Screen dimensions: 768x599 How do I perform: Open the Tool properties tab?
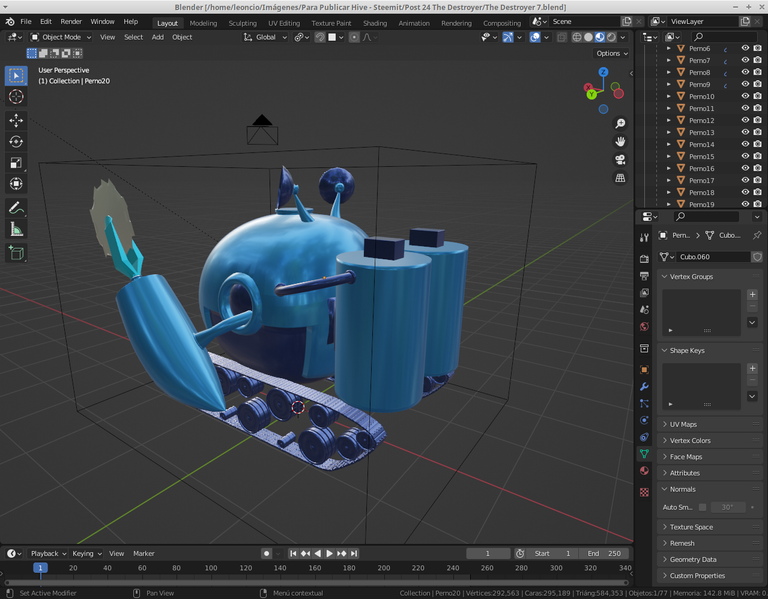click(644, 238)
